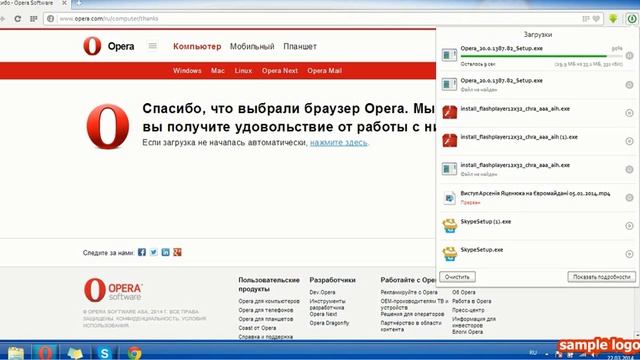Image resolution: width=640 pixels, height=360 pixels.
Task: Click the green download progress bar
Action: pos(542,56)
